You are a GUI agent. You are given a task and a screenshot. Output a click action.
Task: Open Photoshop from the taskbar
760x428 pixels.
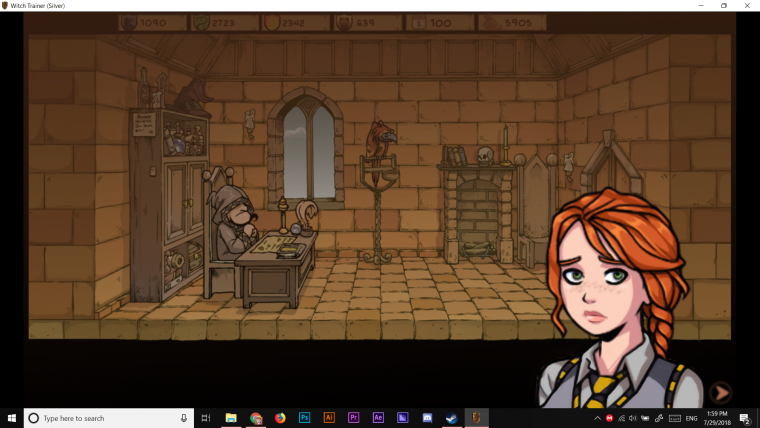(x=304, y=418)
